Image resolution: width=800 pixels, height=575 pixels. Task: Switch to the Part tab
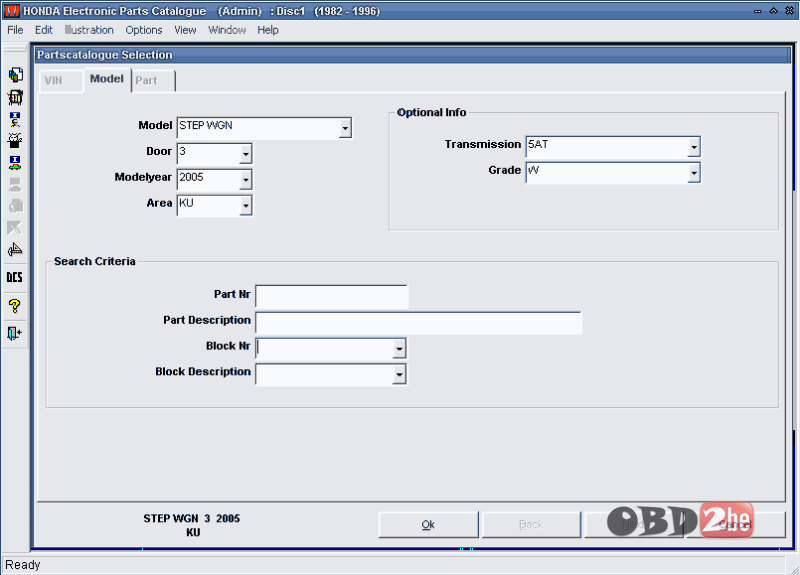pos(153,81)
